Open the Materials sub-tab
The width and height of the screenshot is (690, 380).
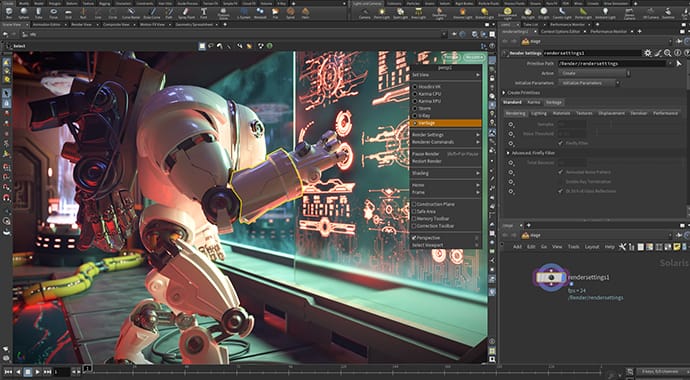561,113
